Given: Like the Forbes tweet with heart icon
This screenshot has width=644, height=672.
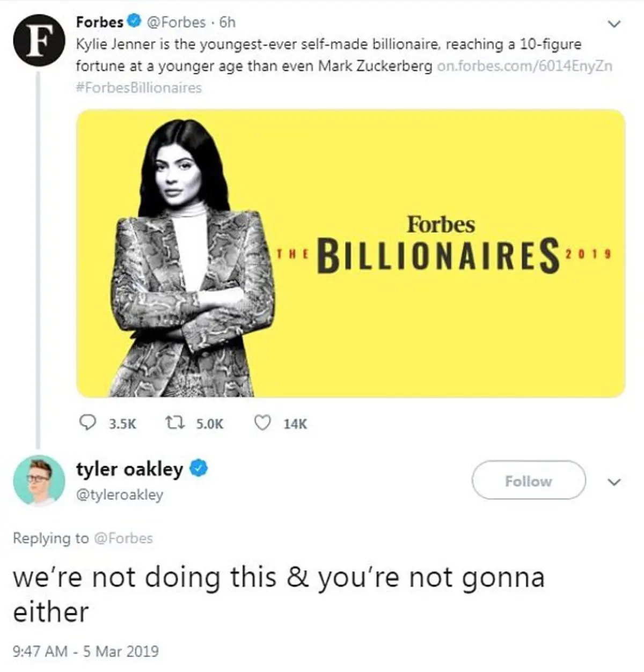Looking at the screenshot, I should point(261,423).
